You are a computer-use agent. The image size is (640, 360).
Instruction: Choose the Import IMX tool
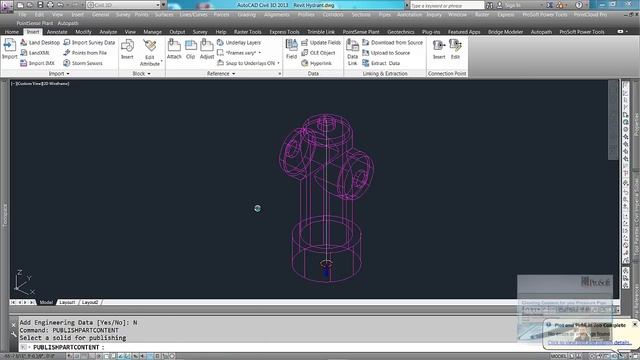tap(37, 63)
